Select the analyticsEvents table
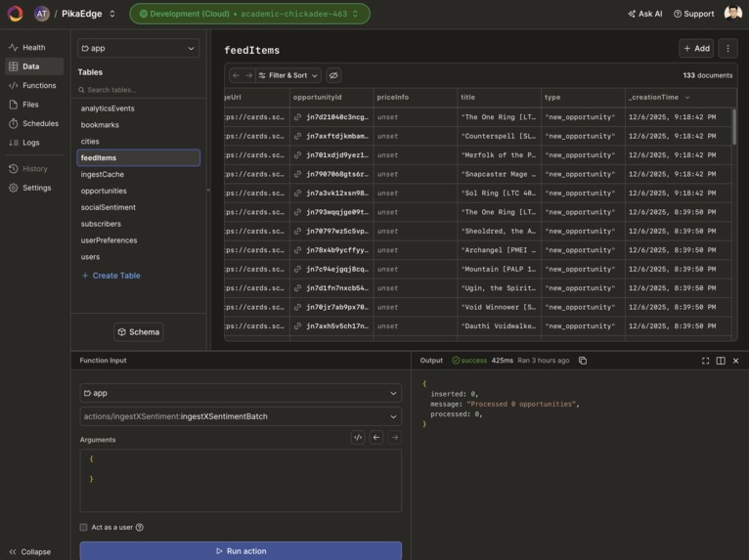Viewport: 749px width, 560px height. [x=138, y=108]
